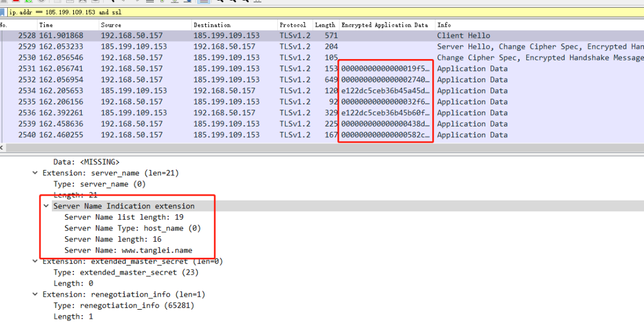Select the Server Hello packet 2529
Viewport: 644px width, 324px height.
[x=322, y=47]
